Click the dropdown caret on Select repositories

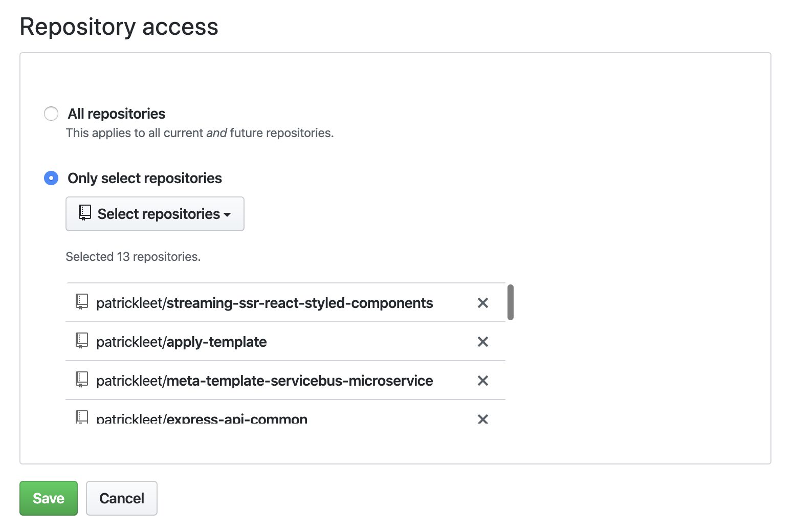227,215
